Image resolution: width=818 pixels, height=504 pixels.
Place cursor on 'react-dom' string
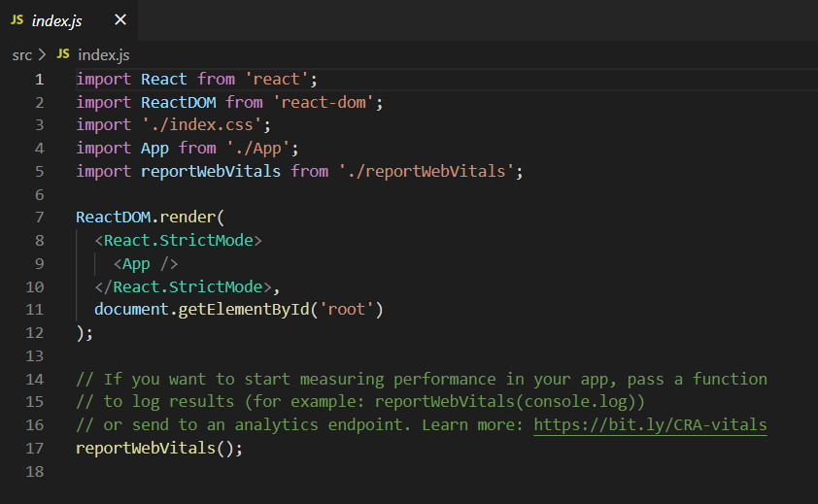coord(324,102)
